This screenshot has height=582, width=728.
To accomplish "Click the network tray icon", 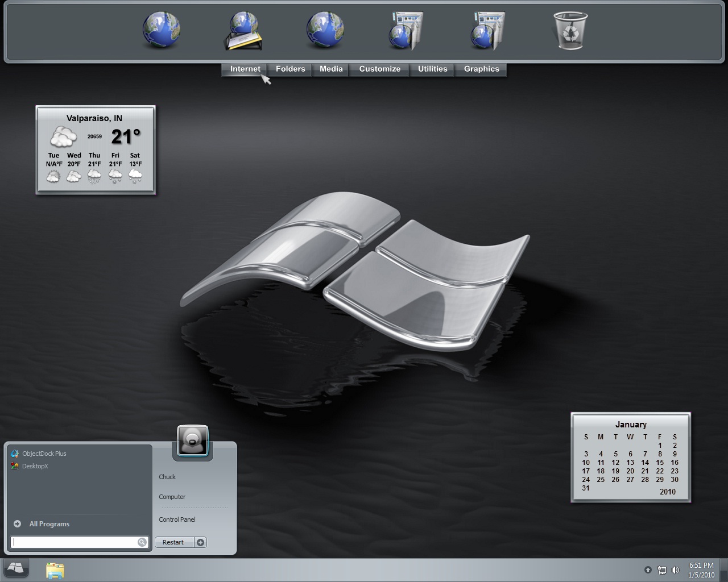I will pyautogui.click(x=661, y=570).
